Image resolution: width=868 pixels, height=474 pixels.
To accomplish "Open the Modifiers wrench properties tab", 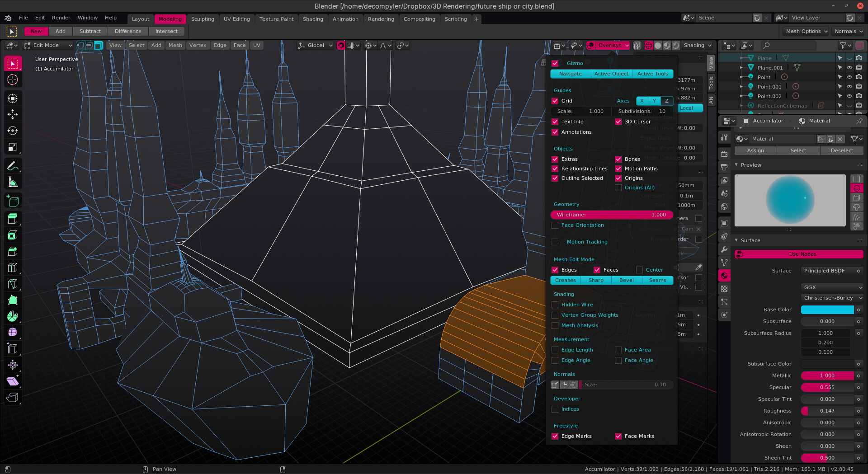I will pos(724,249).
